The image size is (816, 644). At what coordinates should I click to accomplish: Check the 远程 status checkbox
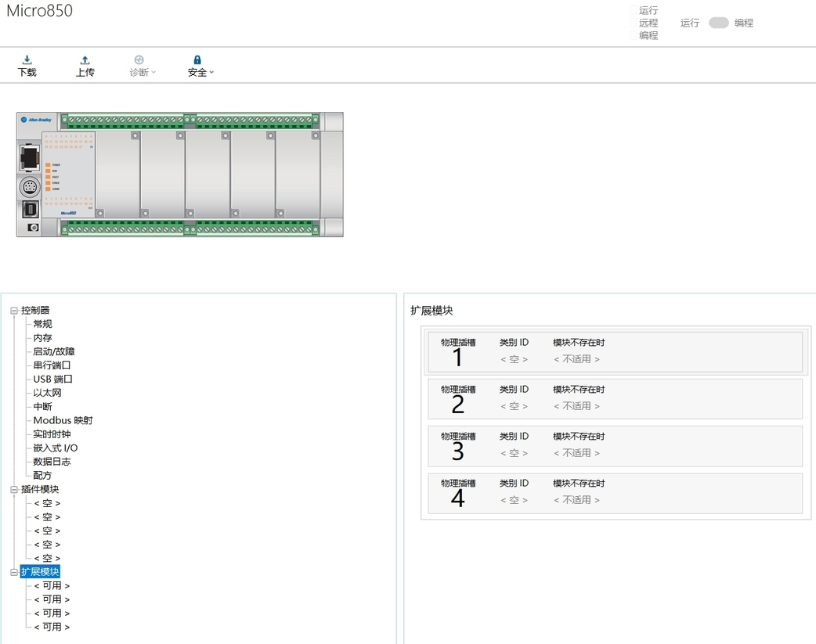click(634, 23)
